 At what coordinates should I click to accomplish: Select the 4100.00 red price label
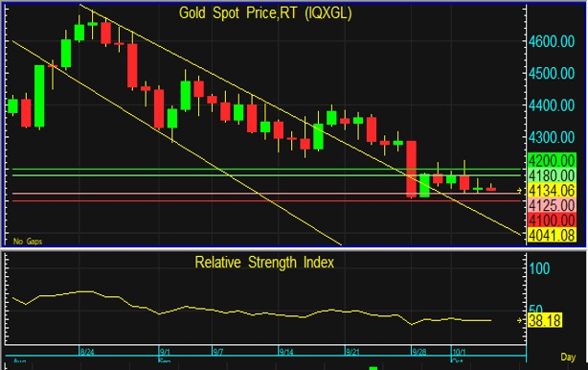[x=552, y=220]
